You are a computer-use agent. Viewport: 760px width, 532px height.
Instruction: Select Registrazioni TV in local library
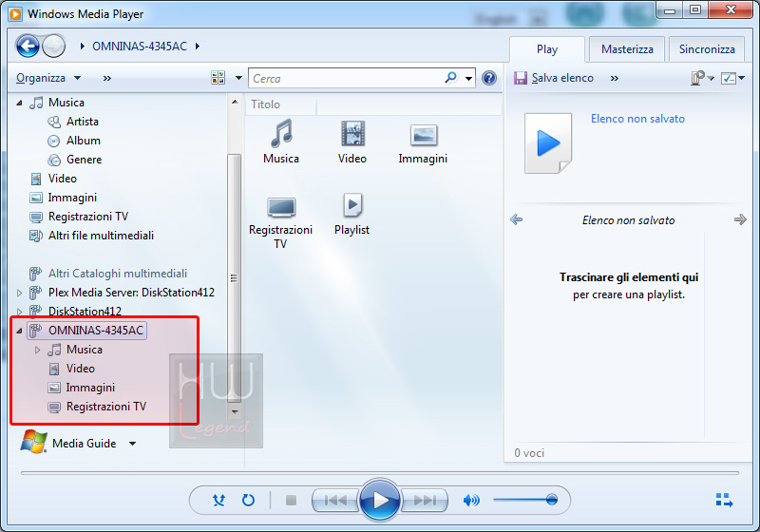point(87,217)
